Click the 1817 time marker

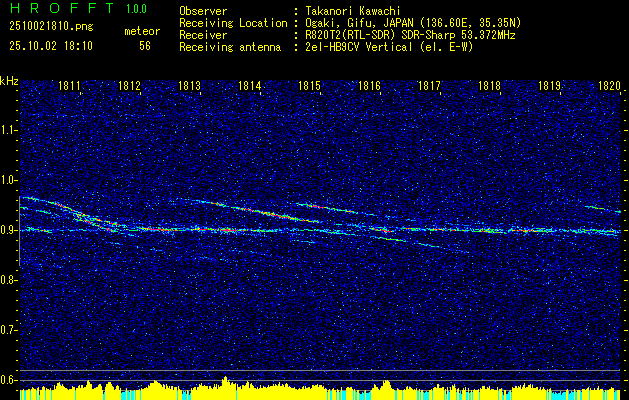(429, 85)
